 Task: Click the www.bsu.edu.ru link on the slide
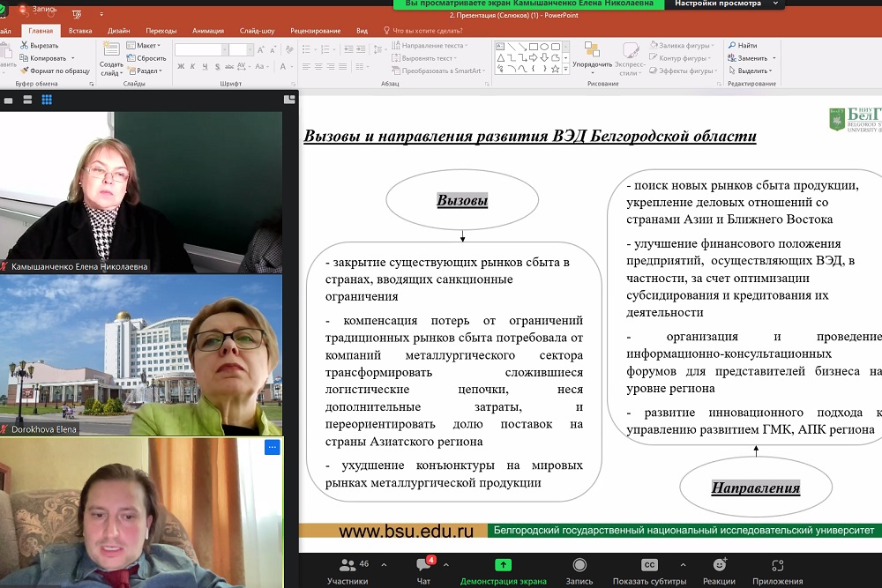click(x=406, y=531)
